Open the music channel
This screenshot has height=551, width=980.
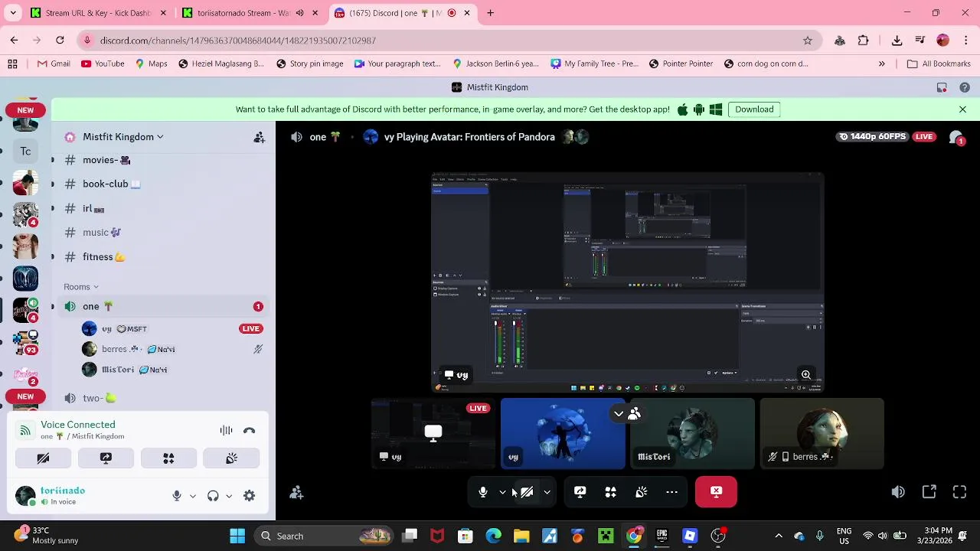[165, 233]
